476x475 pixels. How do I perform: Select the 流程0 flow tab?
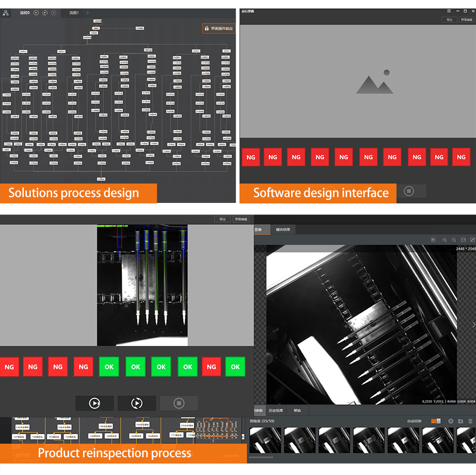click(x=24, y=13)
